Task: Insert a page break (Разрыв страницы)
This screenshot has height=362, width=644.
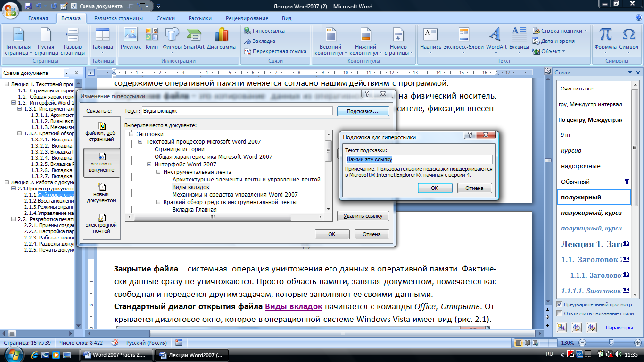Action: [x=73, y=42]
